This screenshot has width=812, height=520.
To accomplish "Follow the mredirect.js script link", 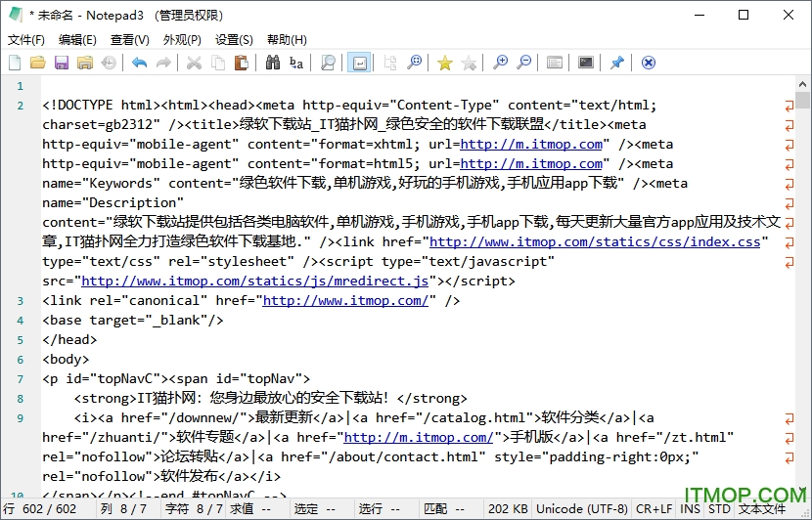I will point(254,281).
